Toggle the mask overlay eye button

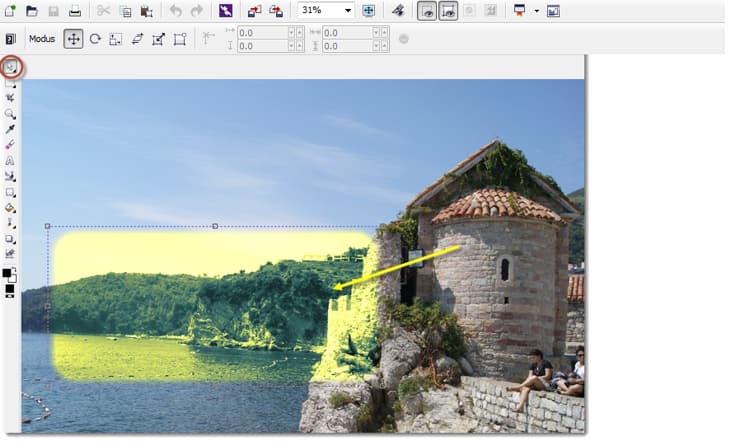pyautogui.click(x=427, y=11)
